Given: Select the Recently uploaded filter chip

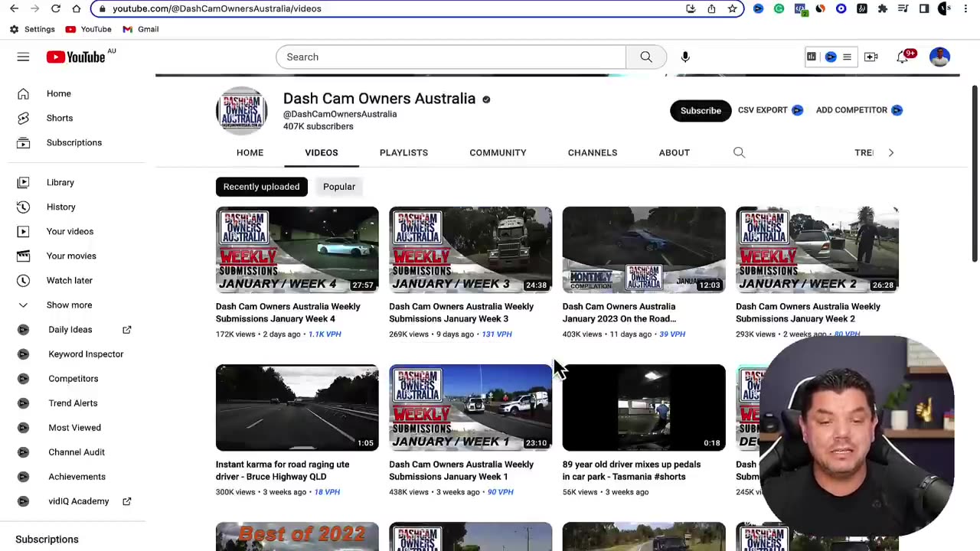Looking at the screenshot, I should click(x=261, y=187).
